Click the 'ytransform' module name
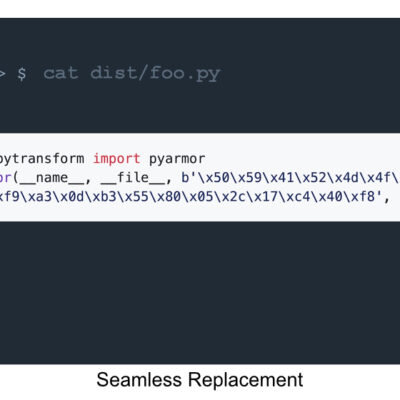Image resolution: width=400 pixels, height=400 pixels. tap(42, 159)
